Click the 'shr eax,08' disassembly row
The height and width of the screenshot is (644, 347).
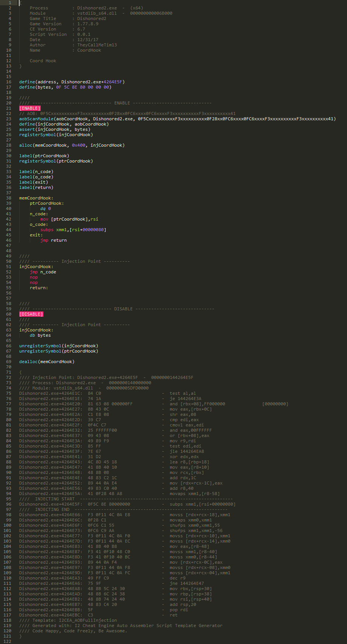(107, 414)
